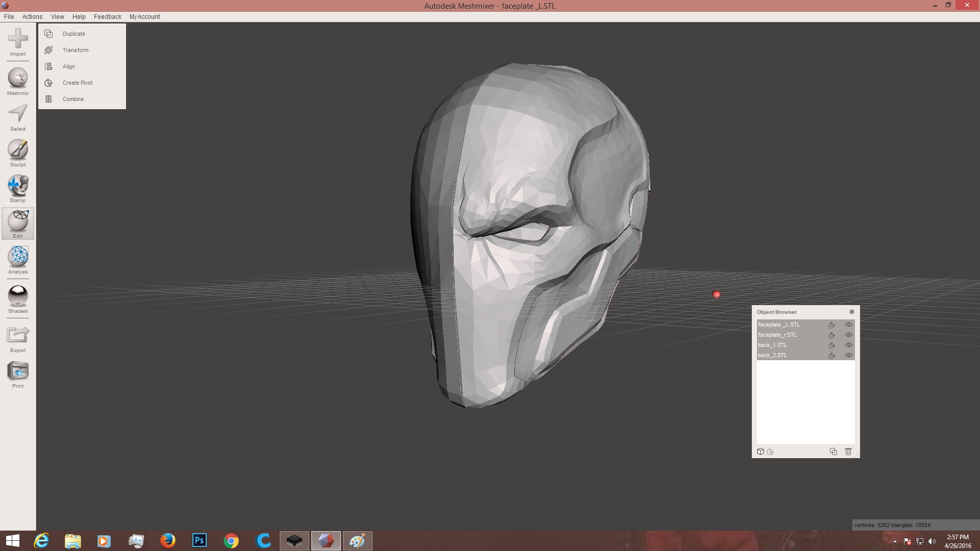Open the File menu
The image size is (980, 551).
[9, 17]
